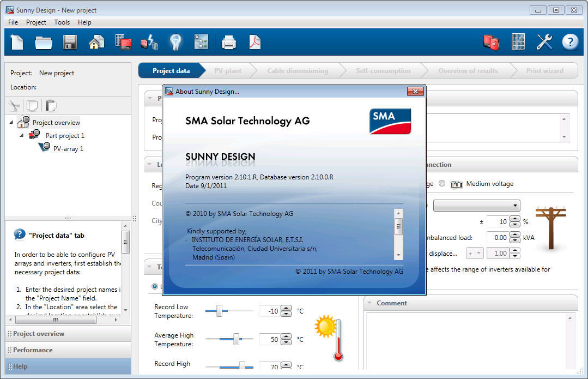Export to PDF using the Acrobat icon

click(x=255, y=42)
